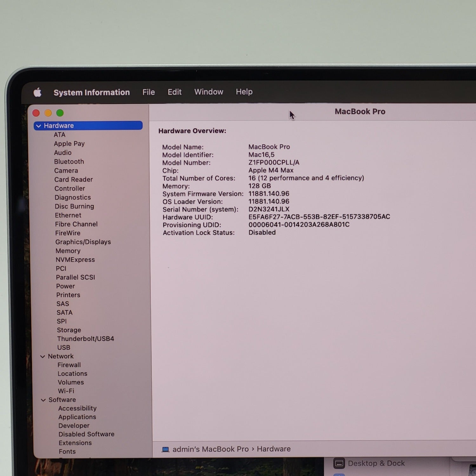476x476 pixels.
Task: Open the Edit menu
Action: pos(175,92)
